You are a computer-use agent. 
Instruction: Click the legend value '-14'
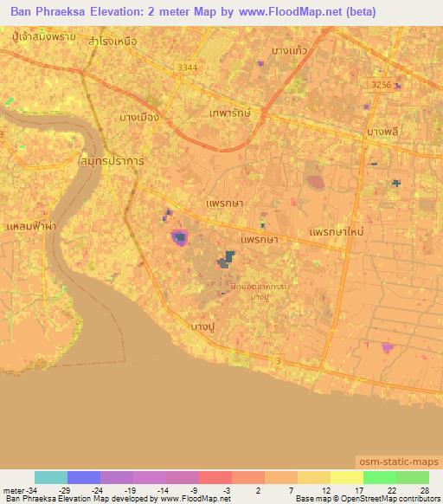[x=163, y=490]
